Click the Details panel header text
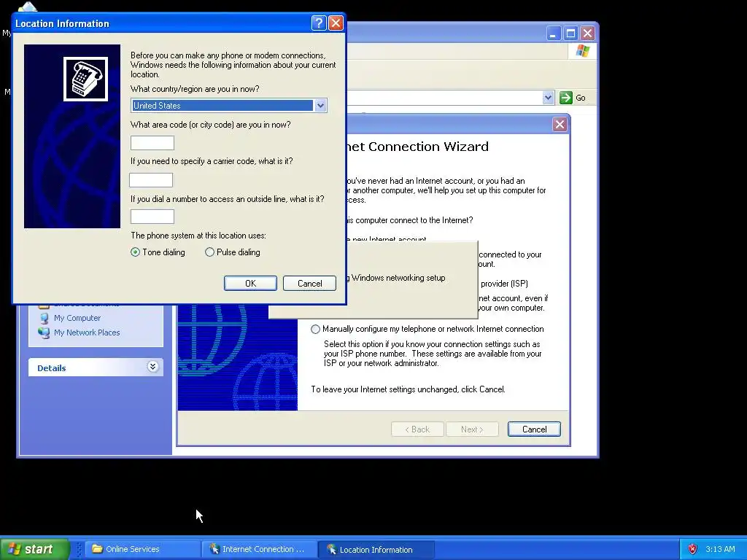This screenshot has width=747, height=560. click(x=52, y=368)
